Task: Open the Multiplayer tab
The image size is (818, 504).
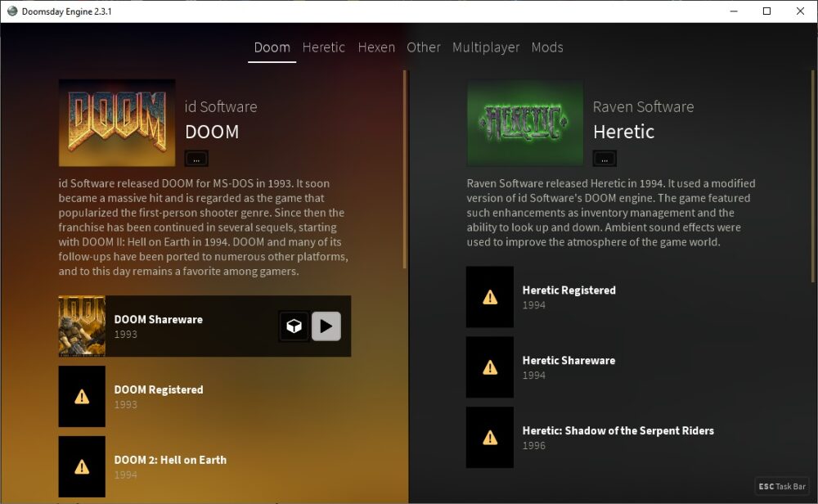Action: point(486,47)
